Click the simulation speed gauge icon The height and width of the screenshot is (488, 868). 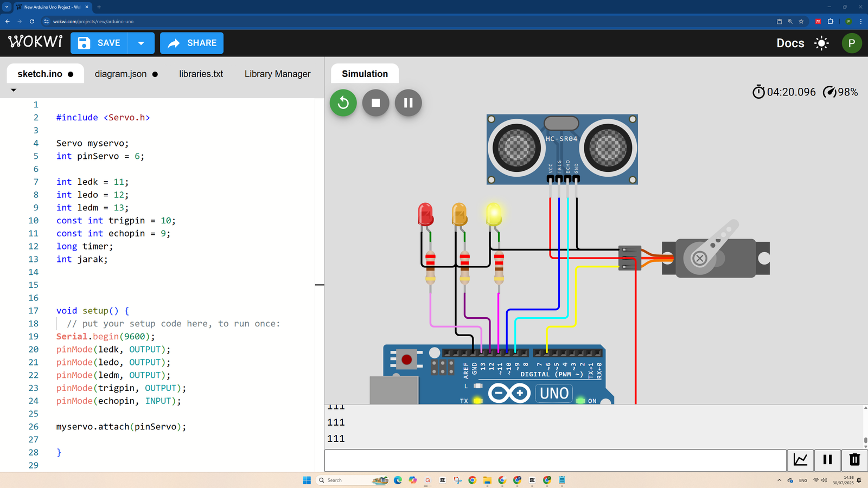(829, 92)
